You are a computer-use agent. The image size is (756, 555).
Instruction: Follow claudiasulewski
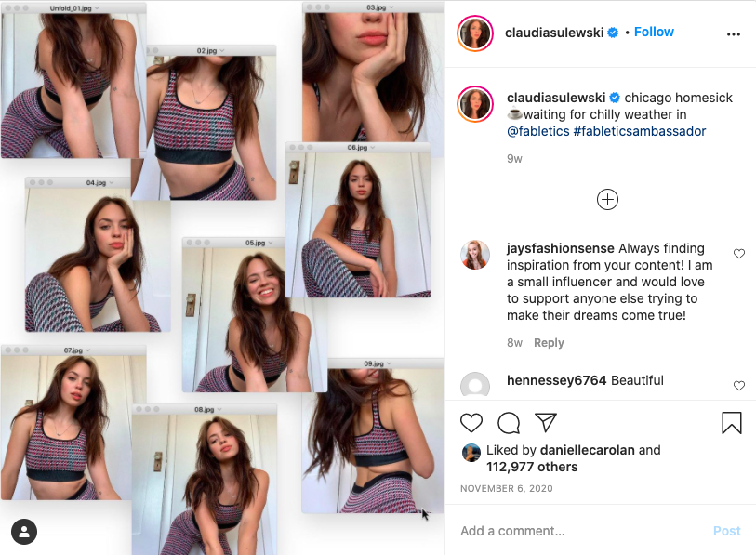[x=654, y=32]
